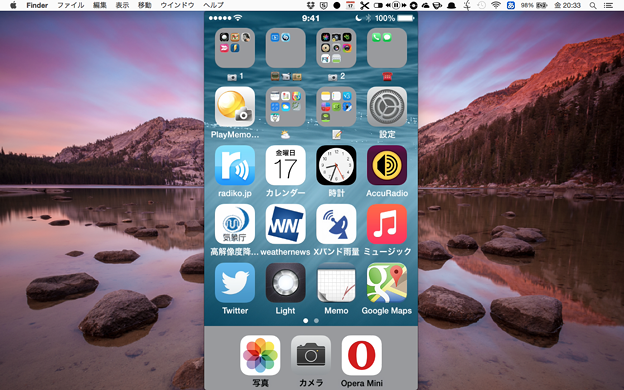The image size is (624, 390).
Task: Open the Settings (設定) gear app
Action: tap(387, 107)
